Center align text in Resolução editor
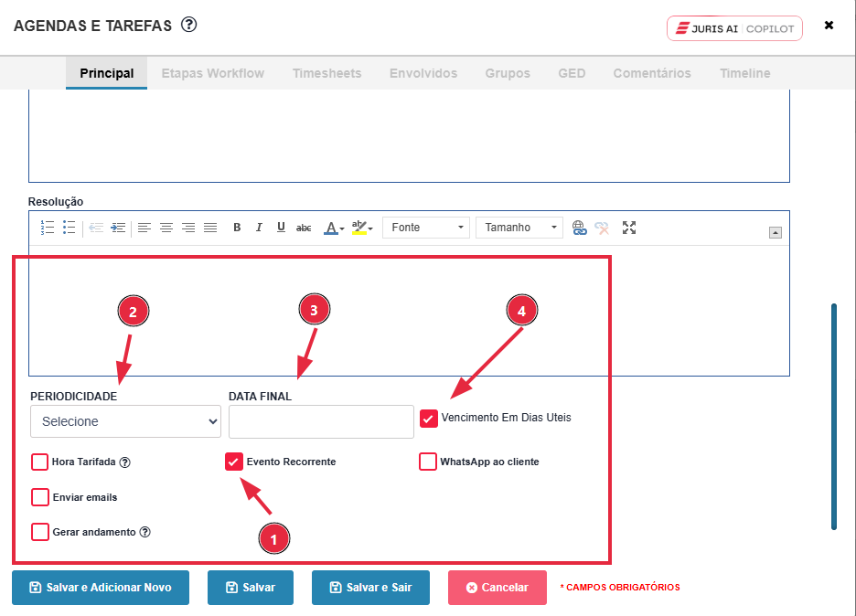The height and width of the screenshot is (616, 856). [166, 228]
